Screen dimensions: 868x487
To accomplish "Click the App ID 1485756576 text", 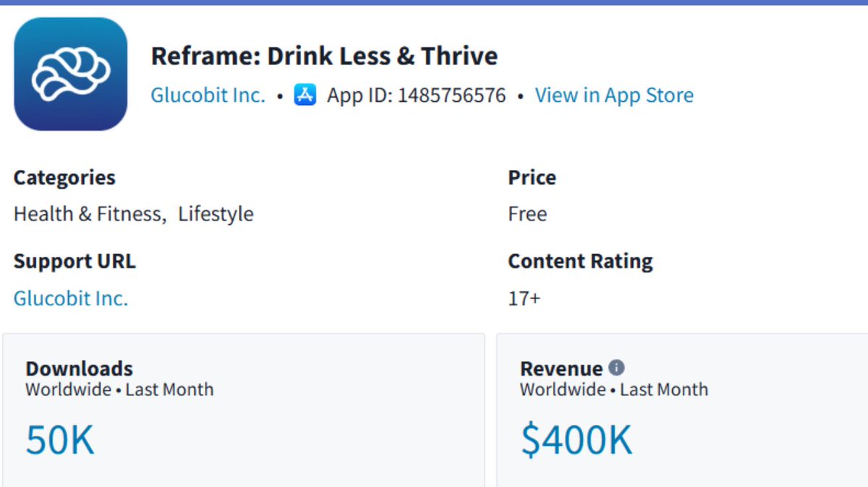I will point(417,95).
